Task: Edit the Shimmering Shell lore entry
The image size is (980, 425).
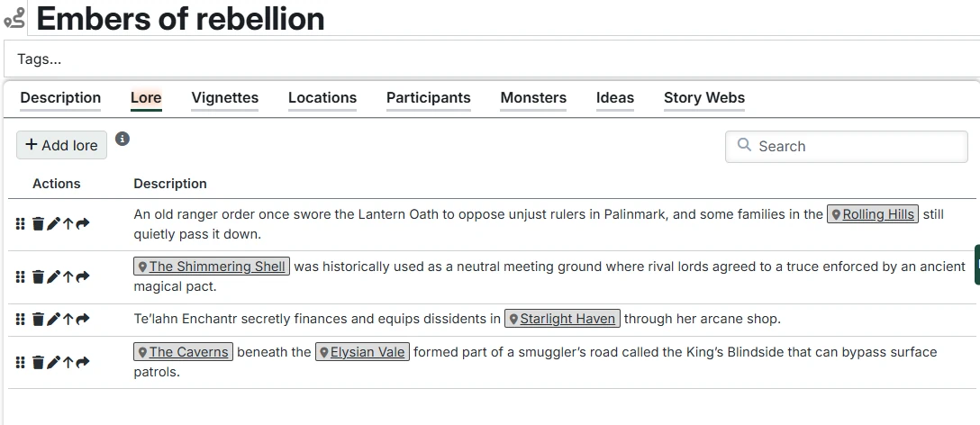Action: (52, 276)
